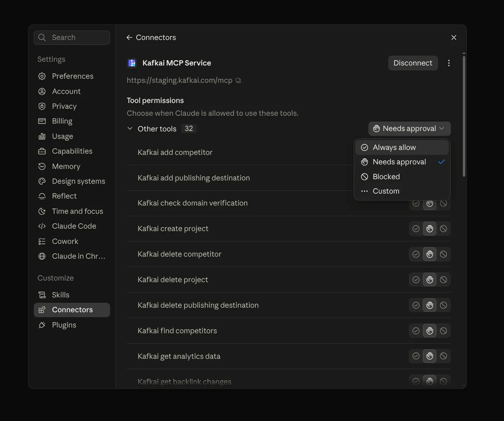Go back using Connectors arrow
Viewport: 504px width, 421px height.
129,37
